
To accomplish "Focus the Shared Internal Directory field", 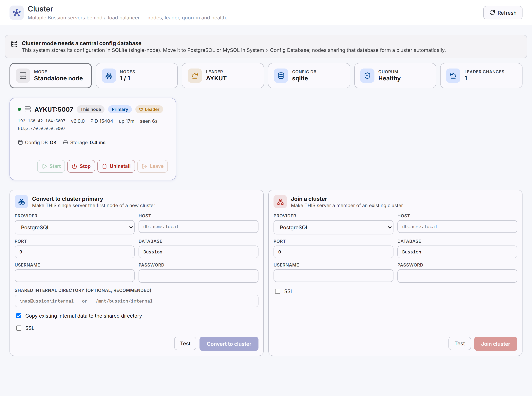I will 137,301.
